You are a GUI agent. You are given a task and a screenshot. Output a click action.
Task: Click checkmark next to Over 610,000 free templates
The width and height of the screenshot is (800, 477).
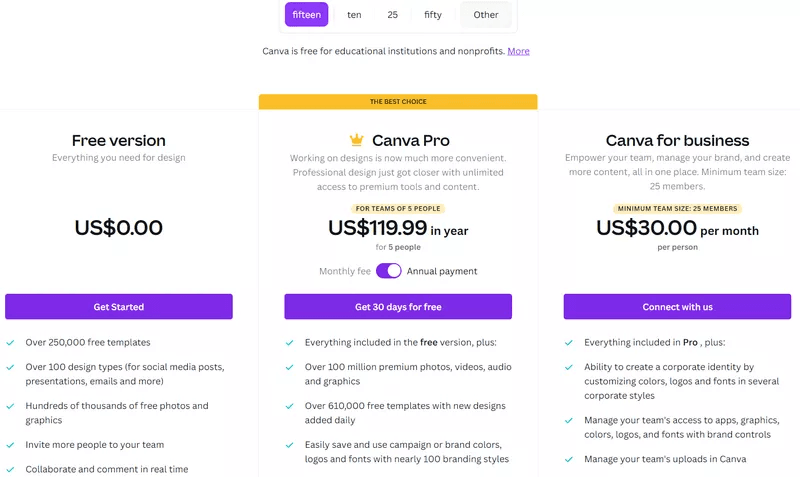pyautogui.click(x=289, y=406)
